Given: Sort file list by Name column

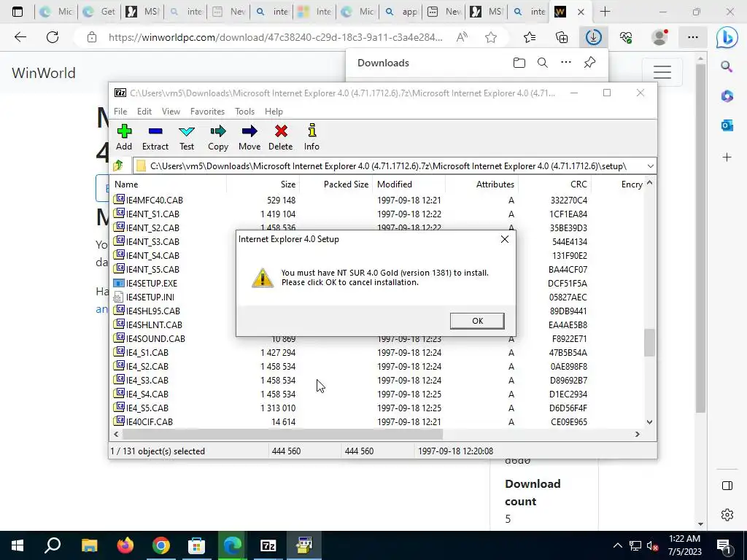Looking at the screenshot, I should coord(169,184).
